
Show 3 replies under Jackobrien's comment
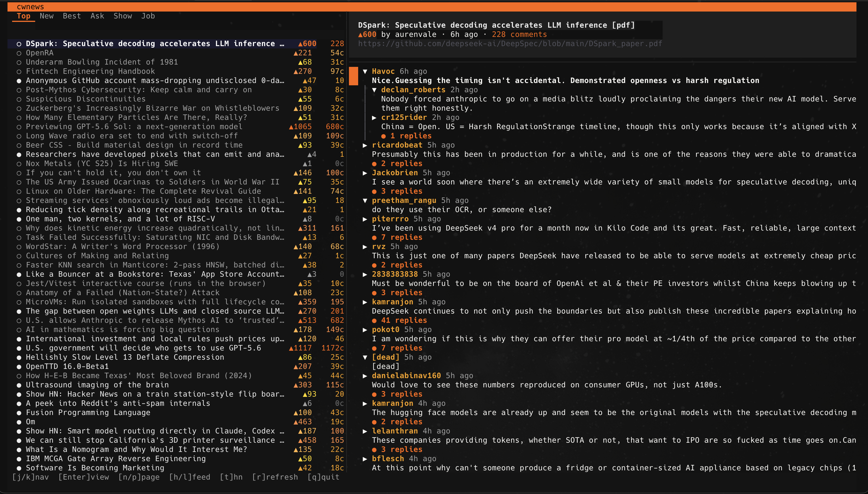(397, 191)
